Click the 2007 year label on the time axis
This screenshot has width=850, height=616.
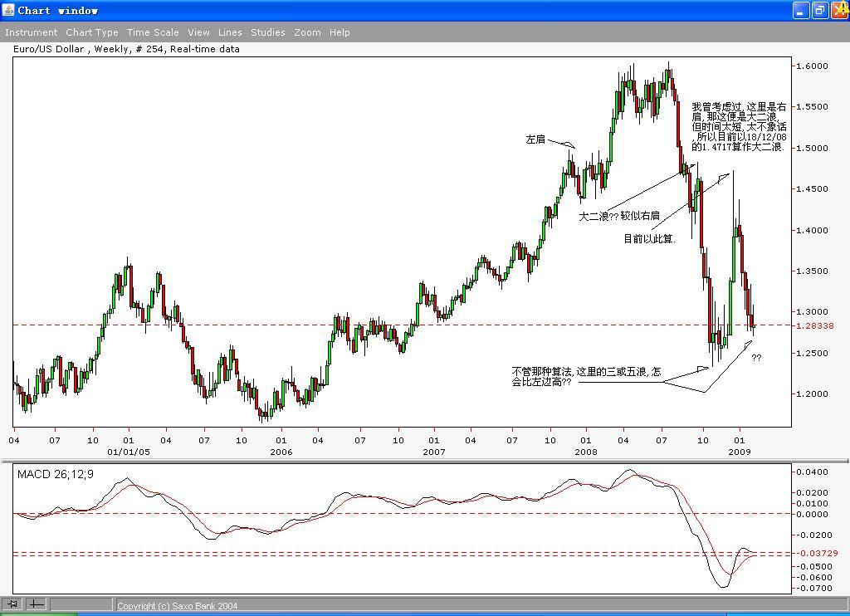coord(433,452)
